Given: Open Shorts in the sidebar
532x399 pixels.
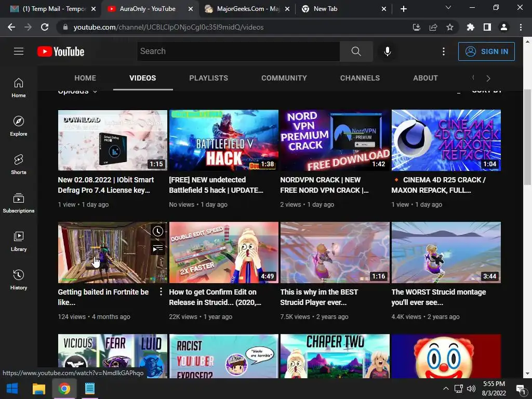Looking at the screenshot, I should tap(19, 165).
